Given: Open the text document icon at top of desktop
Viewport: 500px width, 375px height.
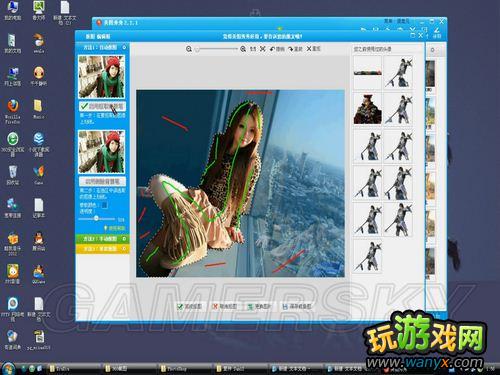Looking at the screenshot, I should pyautogui.click(x=65, y=13).
